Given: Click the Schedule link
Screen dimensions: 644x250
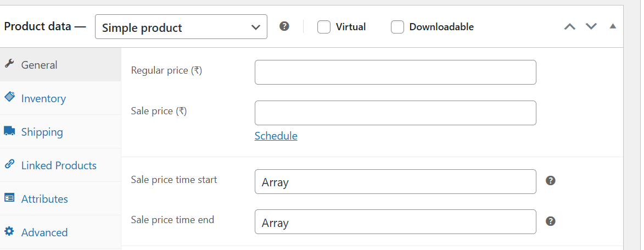Looking at the screenshot, I should click(276, 136).
